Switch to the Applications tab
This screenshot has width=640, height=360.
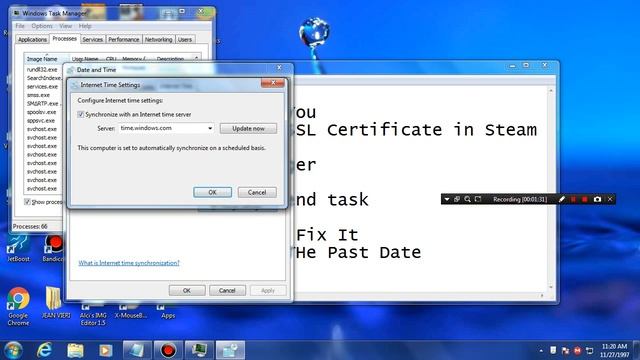(32, 40)
